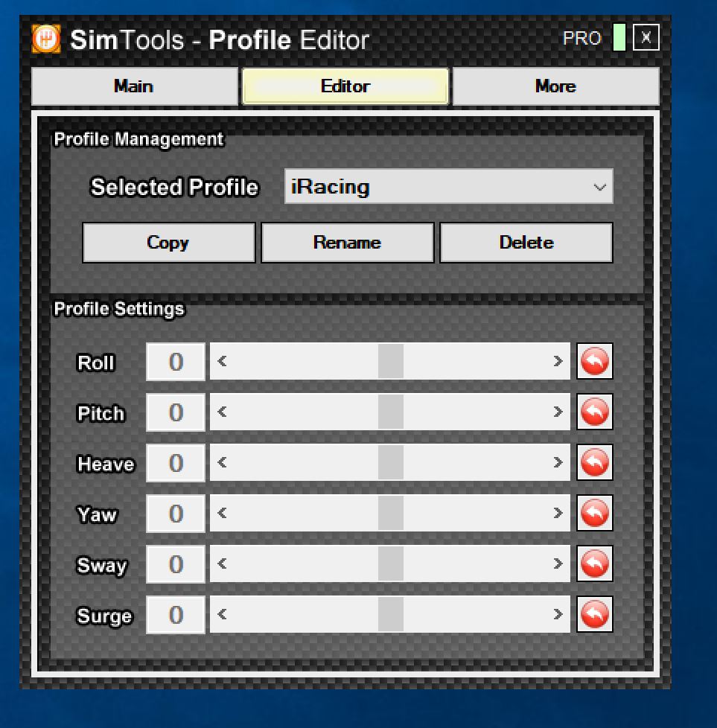Decrease Yaw with left scroll arrow
717x728 pixels.
(222, 513)
